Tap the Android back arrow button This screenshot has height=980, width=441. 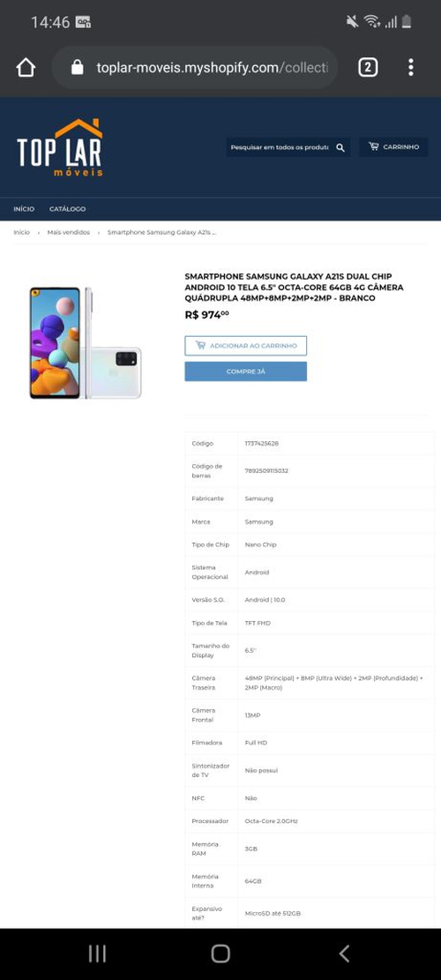[x=344, y=954]
